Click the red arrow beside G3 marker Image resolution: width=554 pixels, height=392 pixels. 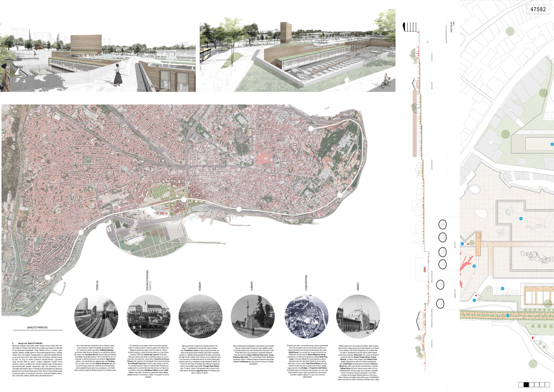click(x=468, y=244)
